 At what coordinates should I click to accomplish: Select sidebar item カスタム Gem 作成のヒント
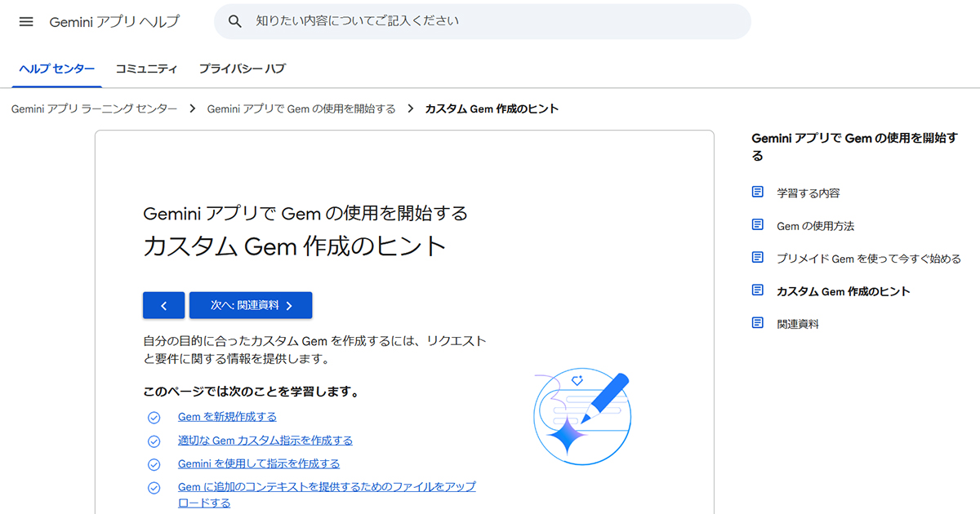click(844, 291)
